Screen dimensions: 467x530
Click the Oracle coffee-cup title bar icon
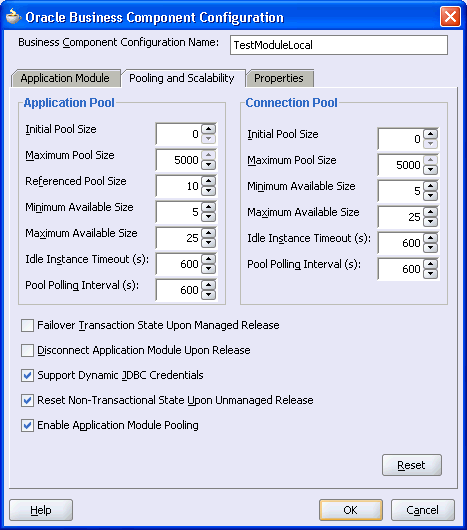14,17
